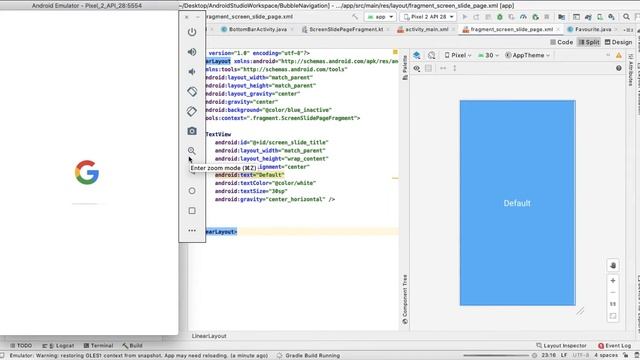640x360 pixels.
Task: Open the TODO tool window
Action: (21, 346)
